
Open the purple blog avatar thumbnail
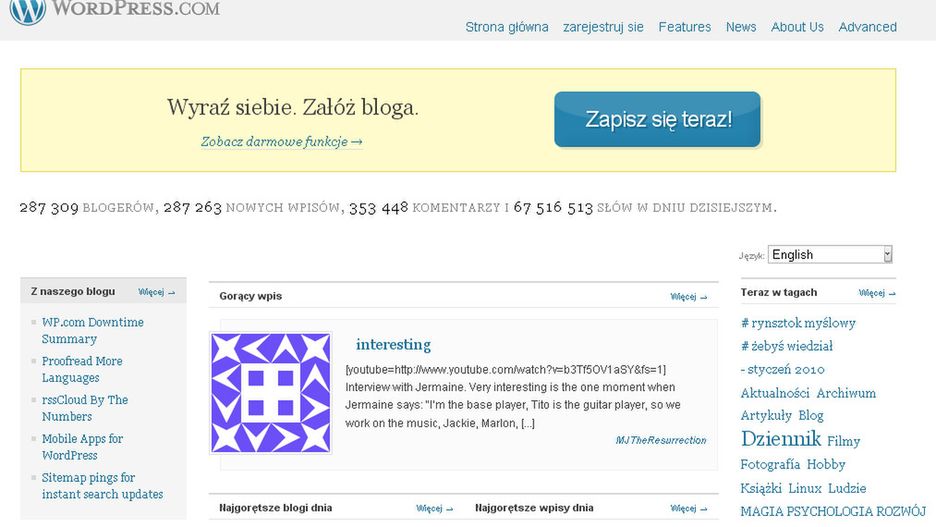pos(271,393)
